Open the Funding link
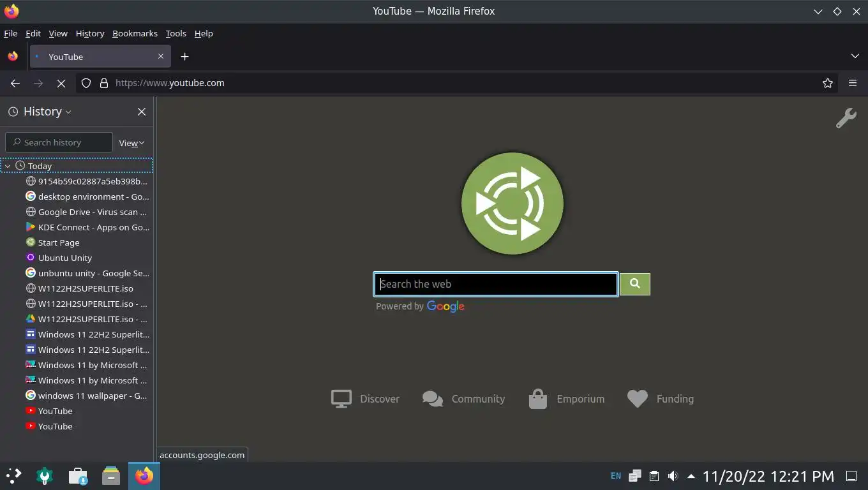 click(661, 399)
